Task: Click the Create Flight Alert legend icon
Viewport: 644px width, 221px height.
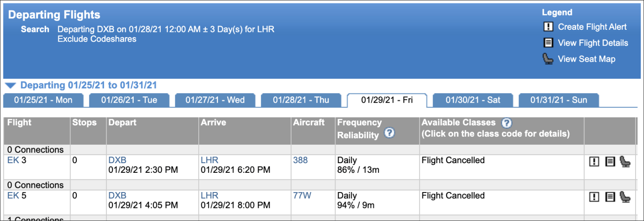Action: pyautogui.click(x=548, y=27)
